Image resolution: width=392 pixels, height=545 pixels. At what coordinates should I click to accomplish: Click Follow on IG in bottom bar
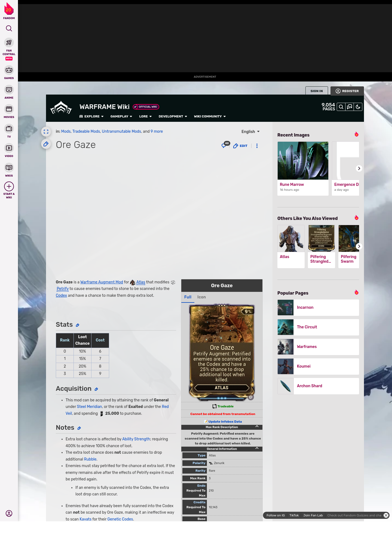(275, 515)
